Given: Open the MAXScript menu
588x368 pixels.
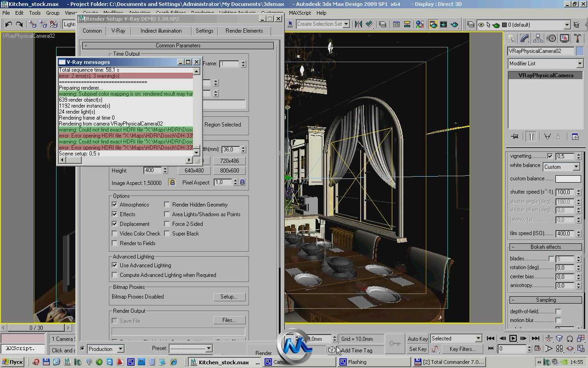Looking at the screenshot, I should point(300,13).
